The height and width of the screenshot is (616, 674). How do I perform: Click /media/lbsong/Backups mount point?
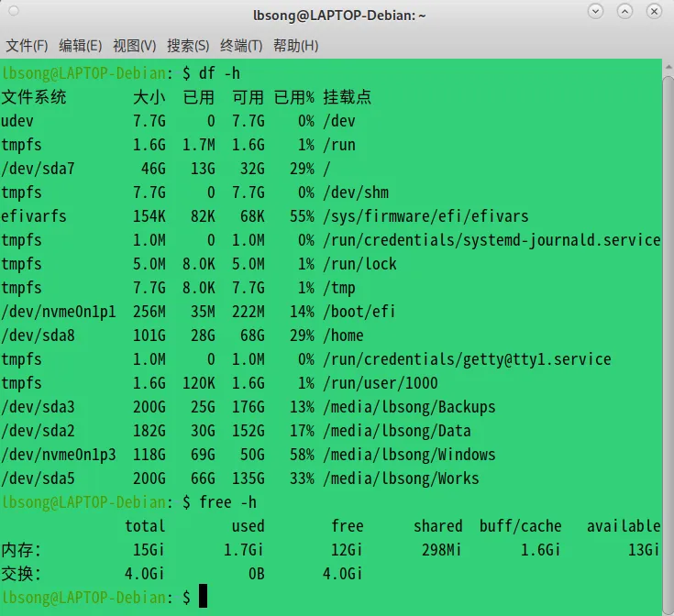[x=410, y=407]
